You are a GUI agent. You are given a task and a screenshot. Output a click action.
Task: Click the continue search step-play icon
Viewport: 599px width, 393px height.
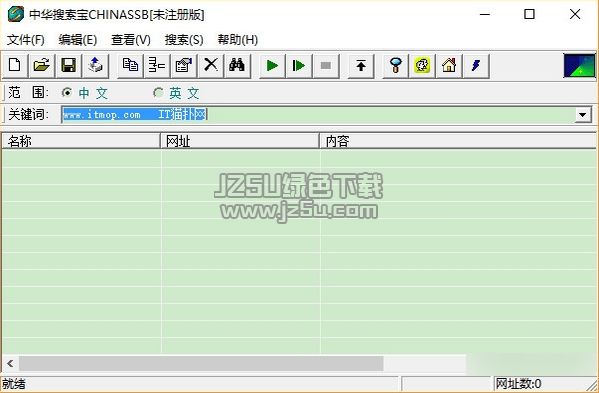click(x=299, y=66)
